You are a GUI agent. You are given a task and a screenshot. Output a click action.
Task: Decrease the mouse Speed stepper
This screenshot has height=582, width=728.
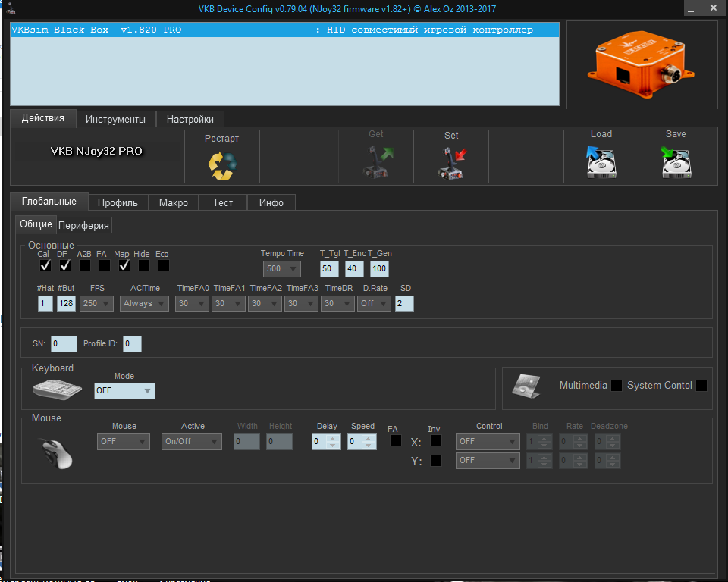coord(369,445)
